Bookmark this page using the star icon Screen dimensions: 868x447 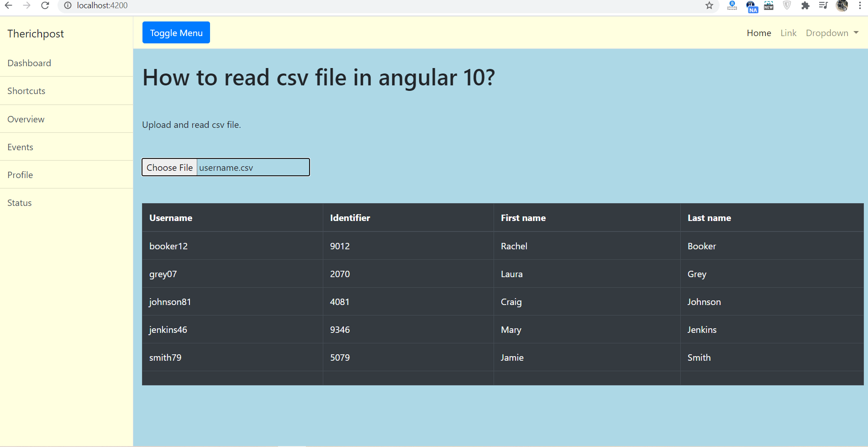point(709,6)
